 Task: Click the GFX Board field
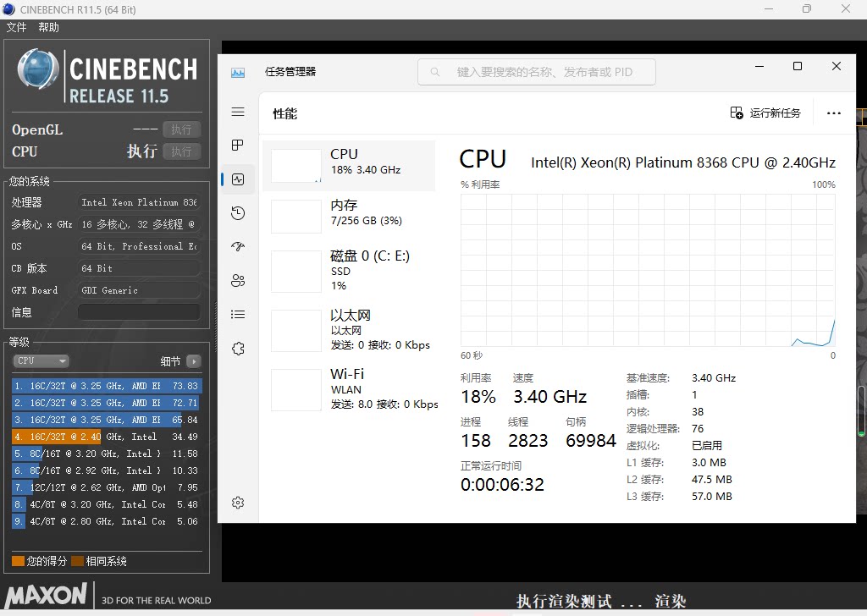[139, 290]
